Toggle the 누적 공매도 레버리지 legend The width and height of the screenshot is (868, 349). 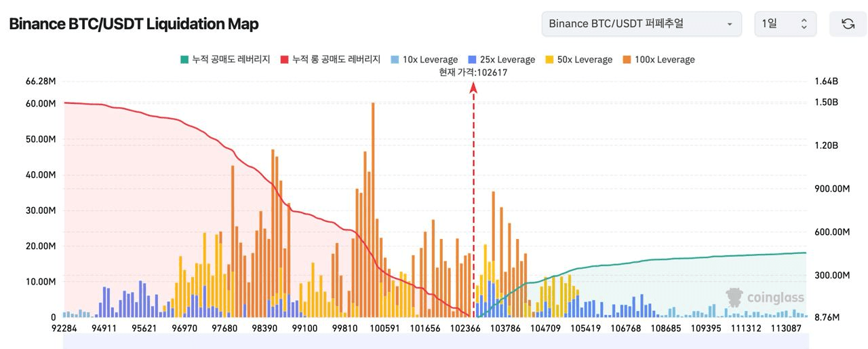coord(225,60)
